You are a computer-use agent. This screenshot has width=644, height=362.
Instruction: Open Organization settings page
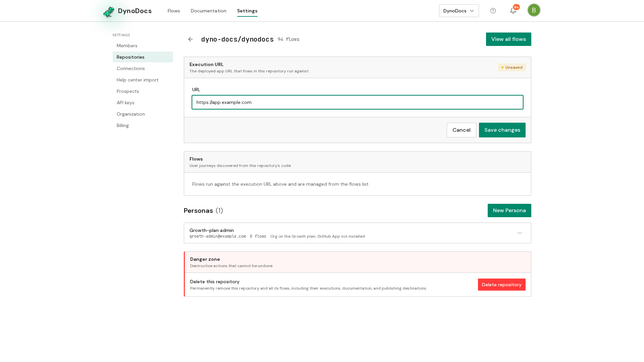(x=143, y=114)
